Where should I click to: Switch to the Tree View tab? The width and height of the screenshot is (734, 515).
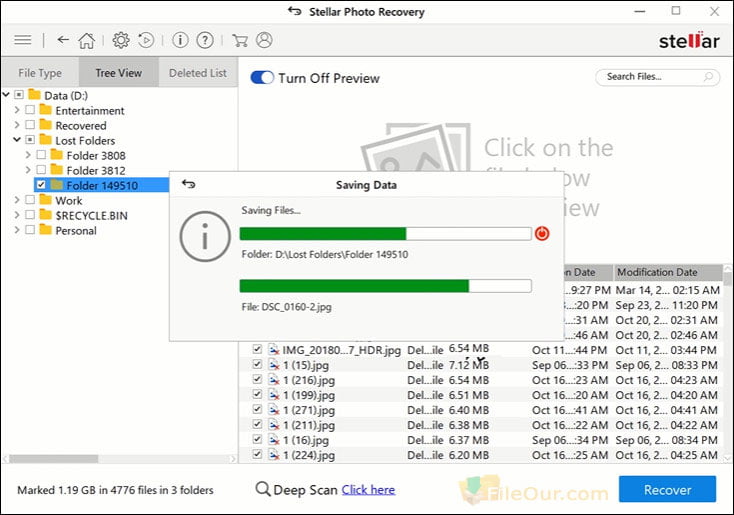click(119, 73)
